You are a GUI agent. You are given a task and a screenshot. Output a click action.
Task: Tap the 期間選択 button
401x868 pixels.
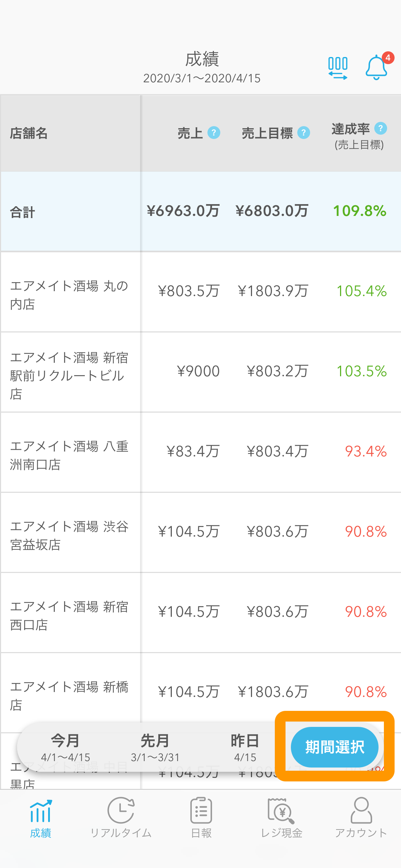(x=335, y=747)
